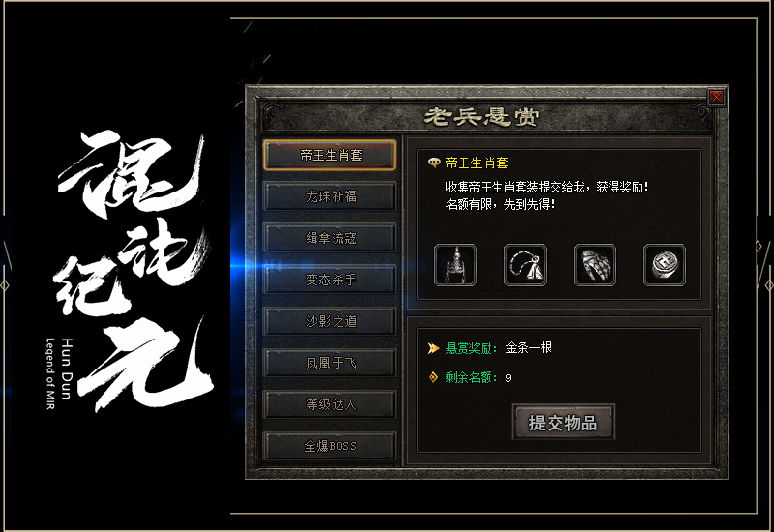Image resolution: width=774 pixels, height=532 pixels.
Task: Click the chat bubble icon beside 帝王生肖套
Action: pos(433,163)
